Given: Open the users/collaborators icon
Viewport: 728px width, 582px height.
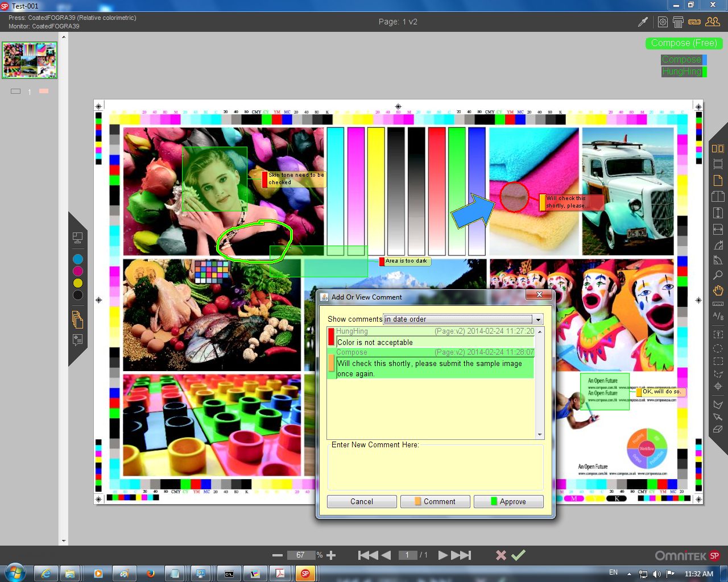Looking at the screenshot, I should 713,22.
